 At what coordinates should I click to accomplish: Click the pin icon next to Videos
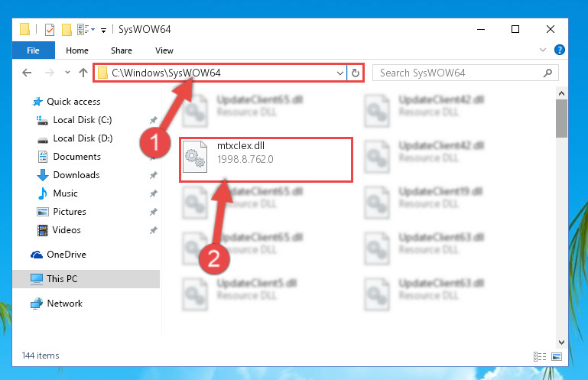pos(154,230)
